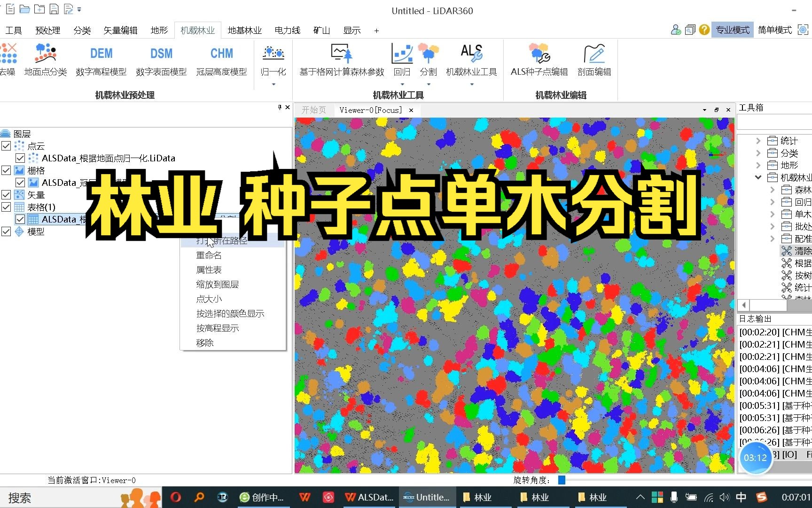The width and height of the screenshot is (812, 508).
Task: Click the 专业模式 button
Action: click(x=732, y=29)
